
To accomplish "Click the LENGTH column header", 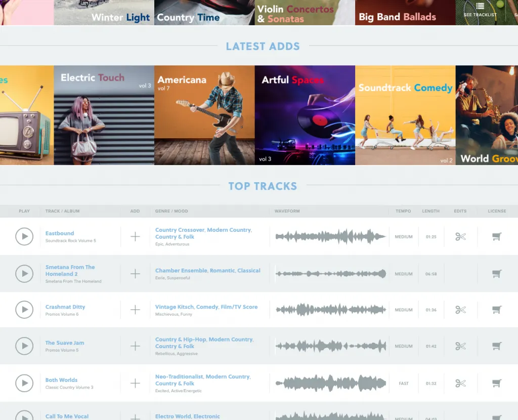I will coord(431,211).
